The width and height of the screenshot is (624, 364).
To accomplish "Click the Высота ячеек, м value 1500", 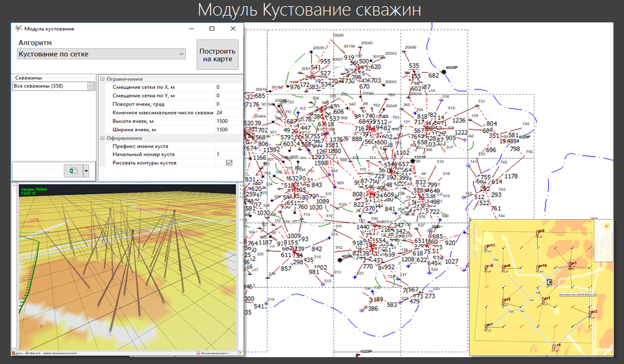I will click(229, 121).
